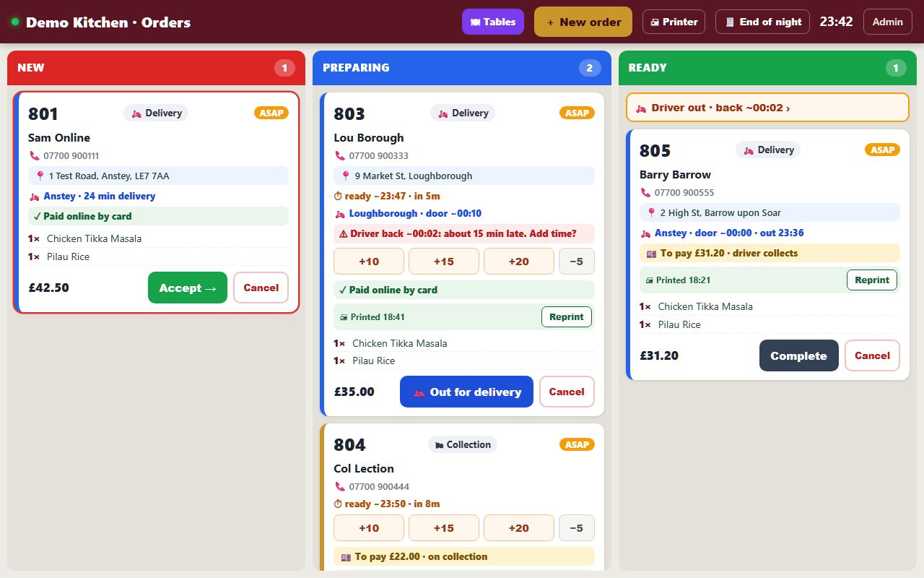Subtract 5 minutes from order 803
Viewport: 924px width, 578px height.
coord(577,262)
